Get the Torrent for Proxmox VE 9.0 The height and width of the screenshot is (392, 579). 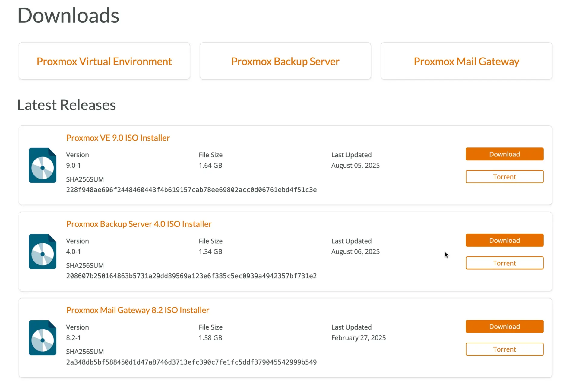pos(504,177)
